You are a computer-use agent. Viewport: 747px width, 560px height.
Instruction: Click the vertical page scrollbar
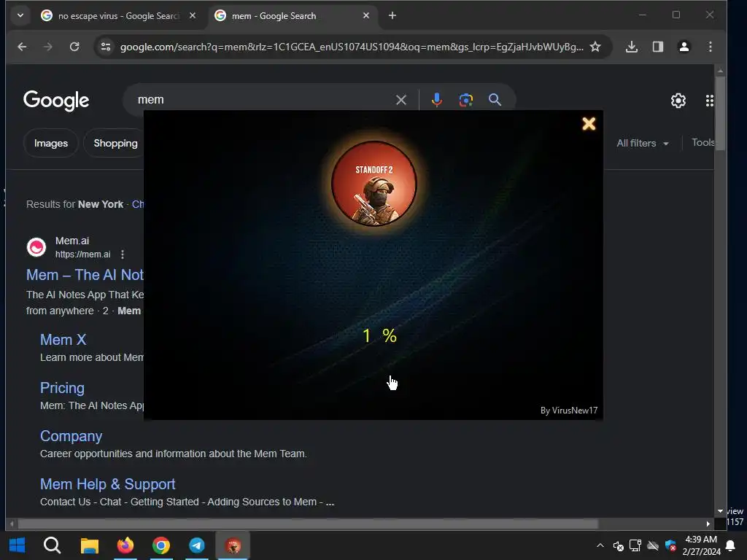pyautogui.click(x=720, y=113)
